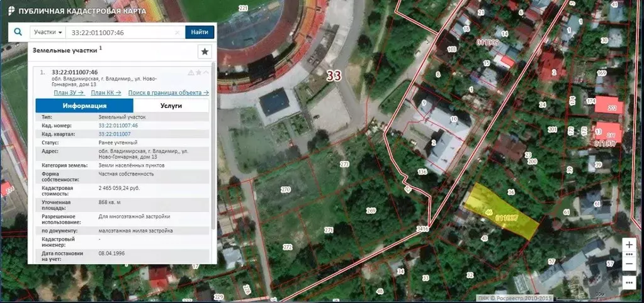Follow the Поиск в границах объекта link
This screenshot has height=303, width=644.
point(168,92)
